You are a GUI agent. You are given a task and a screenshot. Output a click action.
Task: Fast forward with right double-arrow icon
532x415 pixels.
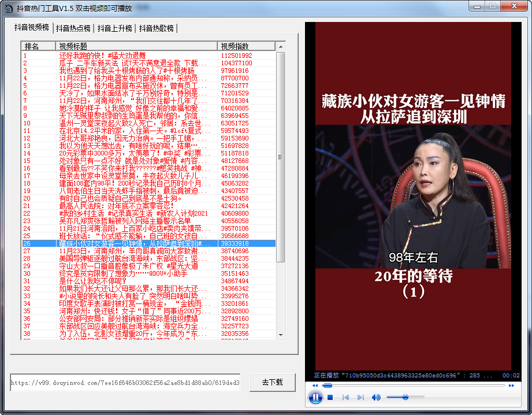click(511, 386)
